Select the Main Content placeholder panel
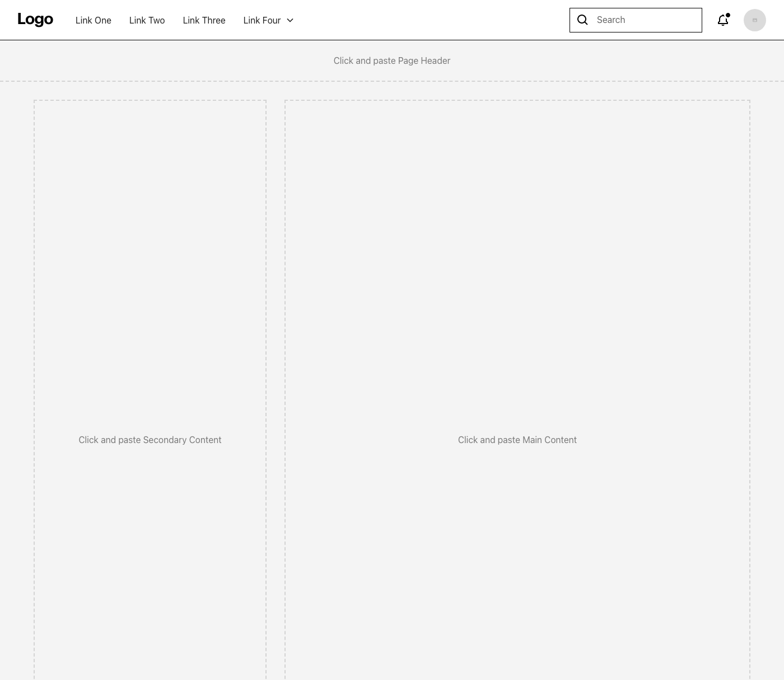This screenshot has width=784, height=680. coord(517,390)
